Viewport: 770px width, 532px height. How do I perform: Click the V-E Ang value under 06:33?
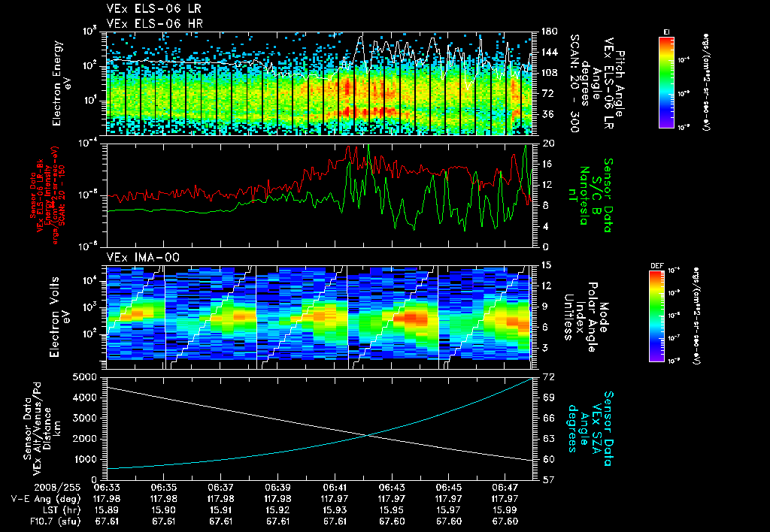click(x=107, y=499)
